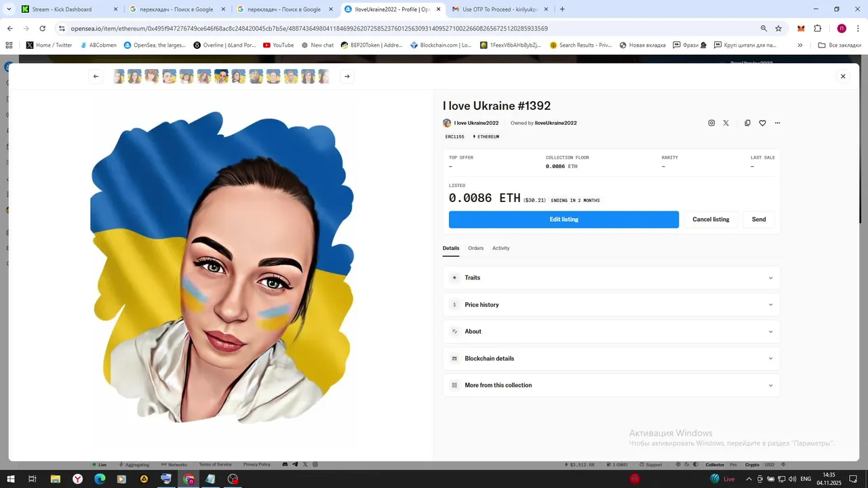Open Privacy Policy footer link
The width and height of the screenshot is (868, 488).
[x=257, y=465]
